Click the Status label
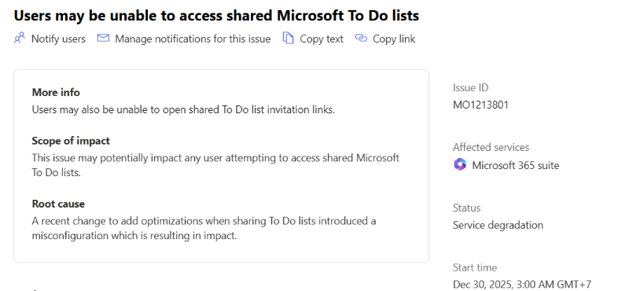644x291 pixels. (x=466, y=208)
